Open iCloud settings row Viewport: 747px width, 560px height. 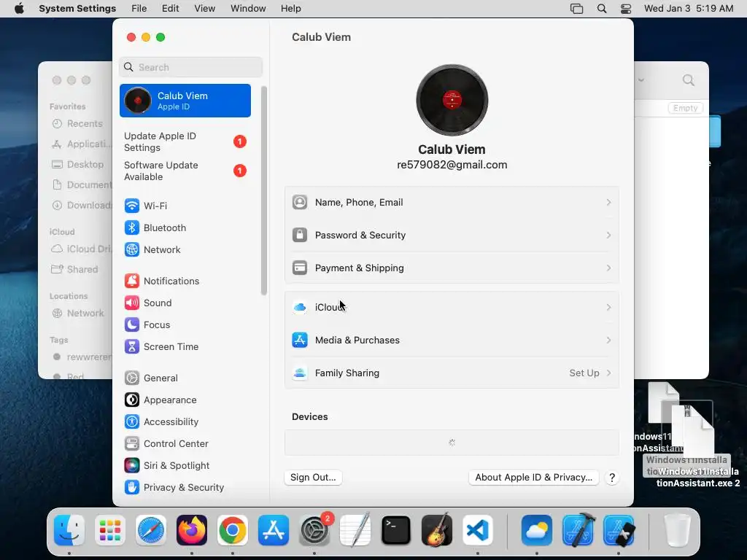(452, 308)
